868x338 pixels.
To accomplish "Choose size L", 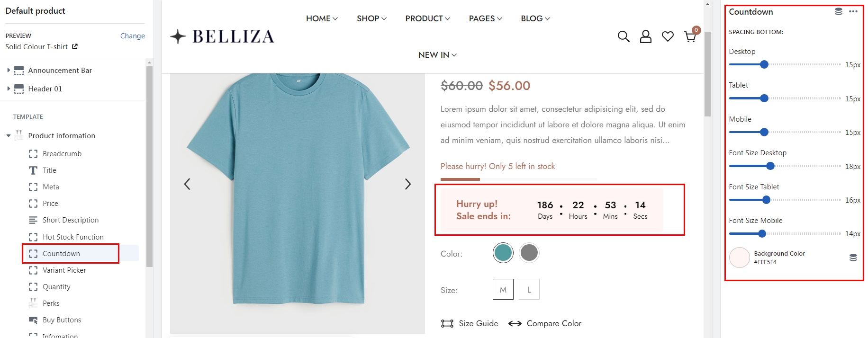I will (x=529, y=289).
